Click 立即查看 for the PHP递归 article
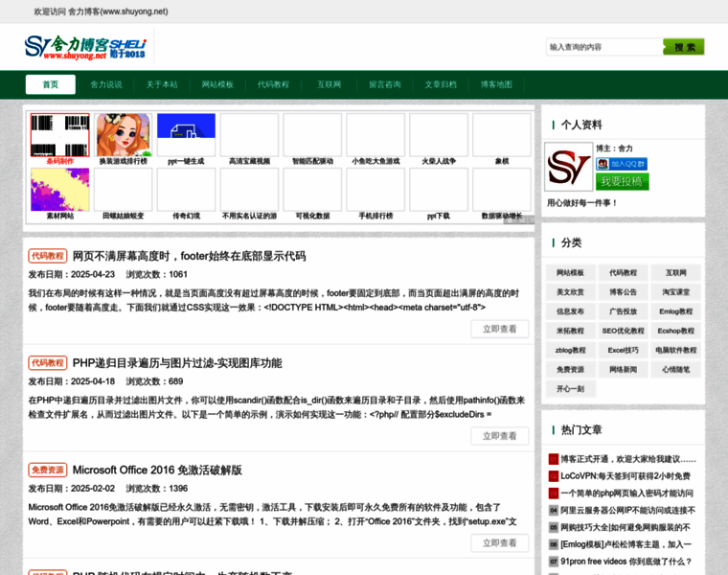The height and width of the screenshot is (575, 728). pos(500,436)
